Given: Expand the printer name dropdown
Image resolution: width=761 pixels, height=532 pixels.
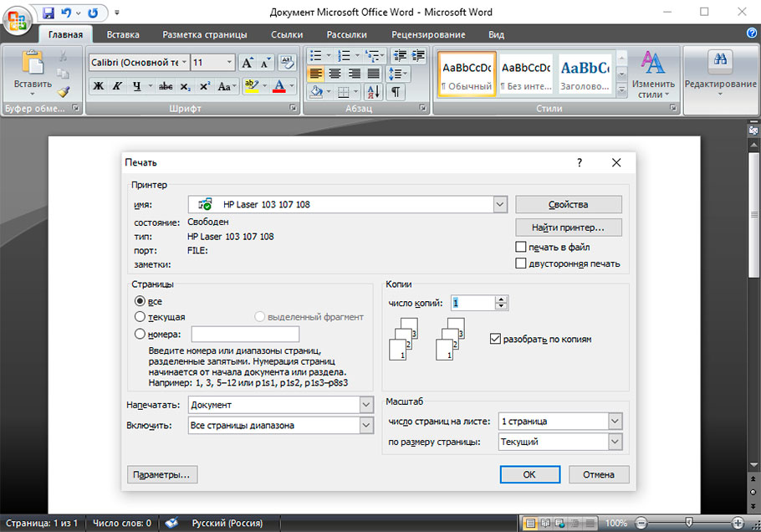Looking at the screenshot, I should click(x=500, y=204).
